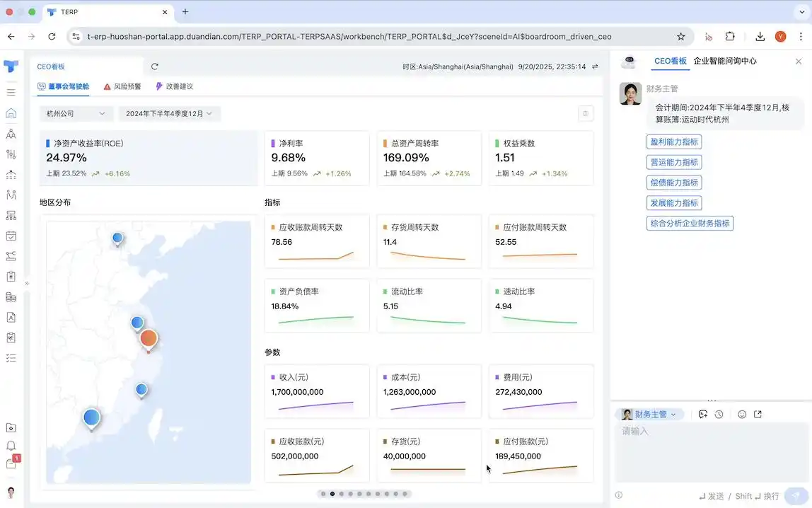812x508 pixels.
Task: Click the dashboard refresh icon beside CEO看板
Action: [x=155, y=67]
